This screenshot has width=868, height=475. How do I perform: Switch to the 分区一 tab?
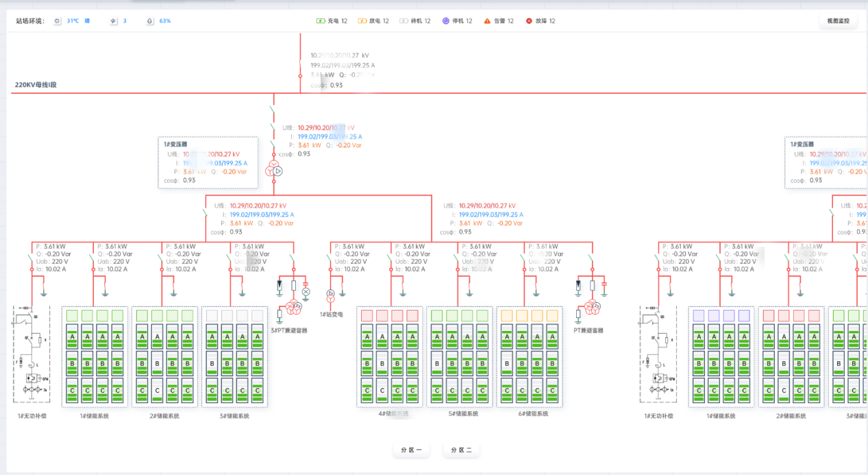pyautogui.click(x=411, y=450)
